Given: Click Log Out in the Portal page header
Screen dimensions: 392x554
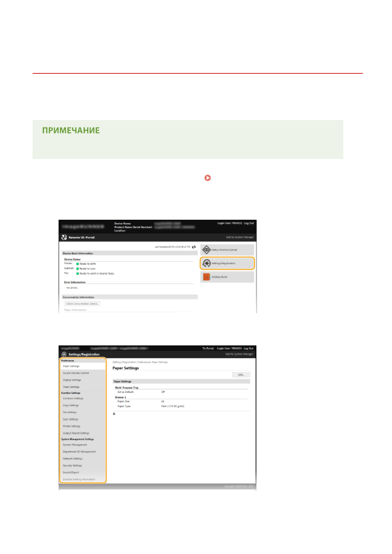Looking at the screenshot, I should 249,223.
